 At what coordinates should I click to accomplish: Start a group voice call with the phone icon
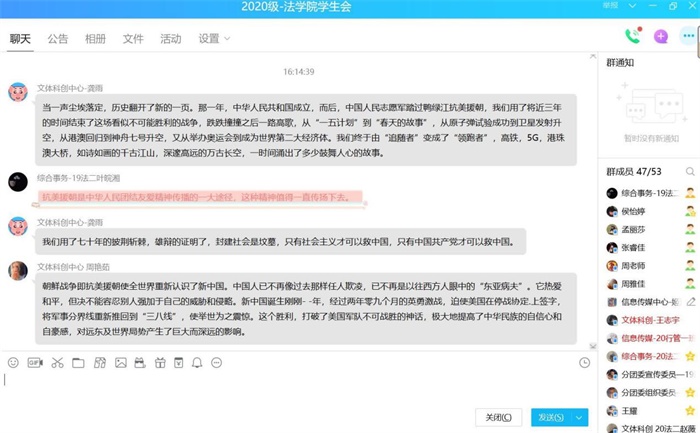[x=633, y=36]
